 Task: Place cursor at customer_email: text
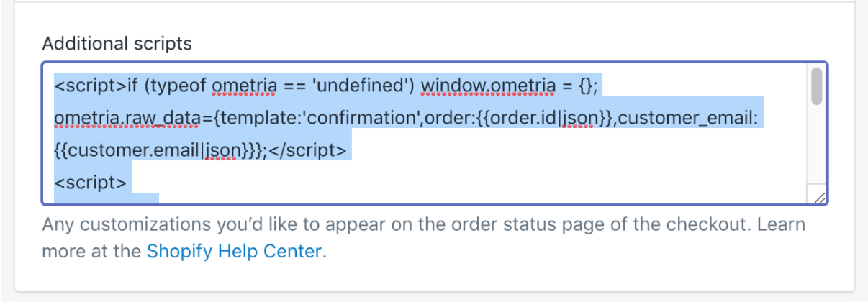tap(688, 118)
